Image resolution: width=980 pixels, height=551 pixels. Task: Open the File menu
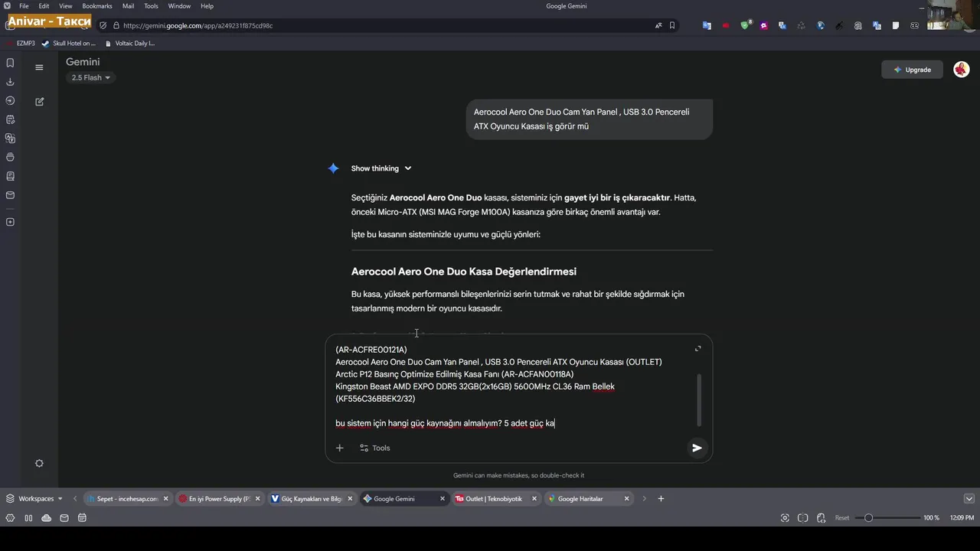pyautogui.click(x=24, y=6)
